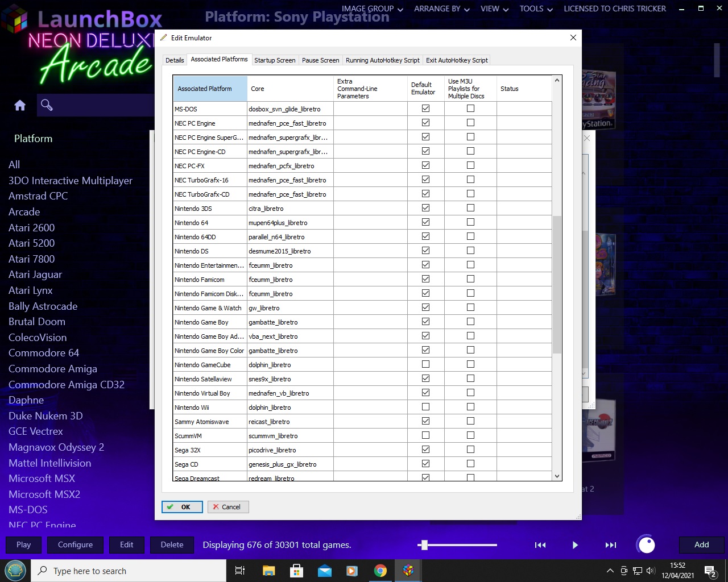Open the media player taskbar icon
The height and width of the screenshot is (582, 728).
(353, 571)
